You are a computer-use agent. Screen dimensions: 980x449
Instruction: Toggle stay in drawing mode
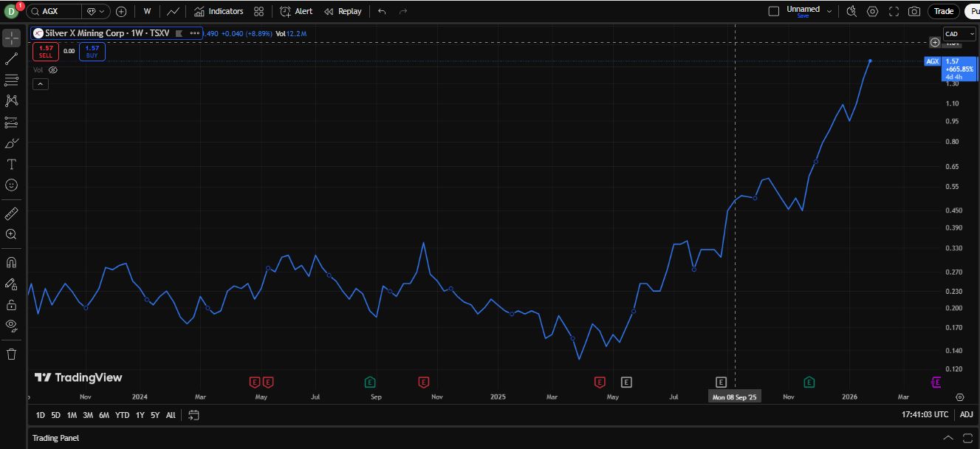click(x=11, y=284)
